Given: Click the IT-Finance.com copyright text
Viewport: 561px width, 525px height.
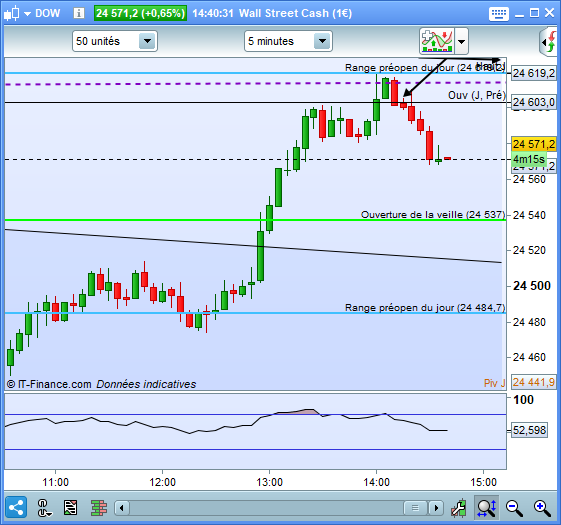Looking at the screenshot, I should point(49,384).
